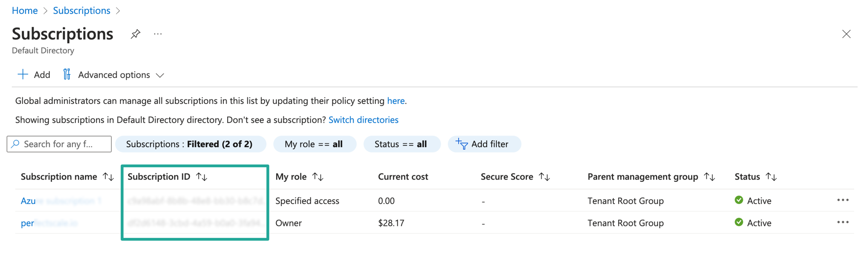Pin the Subscriptions page to dashboard
This screenshot has height=276, width=868.
pos(135,34)
